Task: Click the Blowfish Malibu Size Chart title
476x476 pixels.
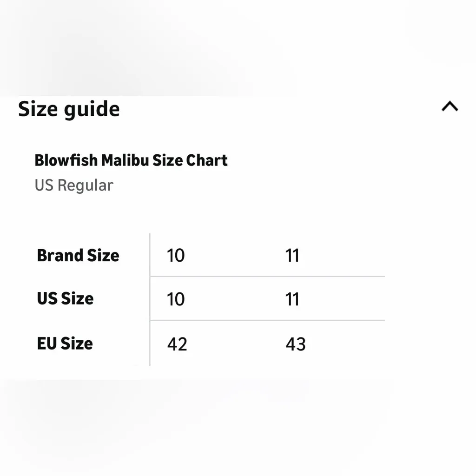Action: [131, 160]
